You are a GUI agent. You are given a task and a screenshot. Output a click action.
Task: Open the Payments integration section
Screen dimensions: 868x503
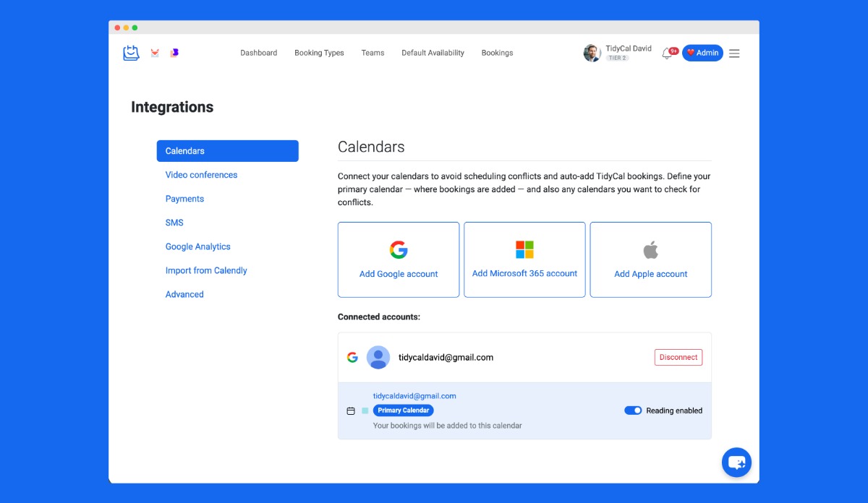184,199
